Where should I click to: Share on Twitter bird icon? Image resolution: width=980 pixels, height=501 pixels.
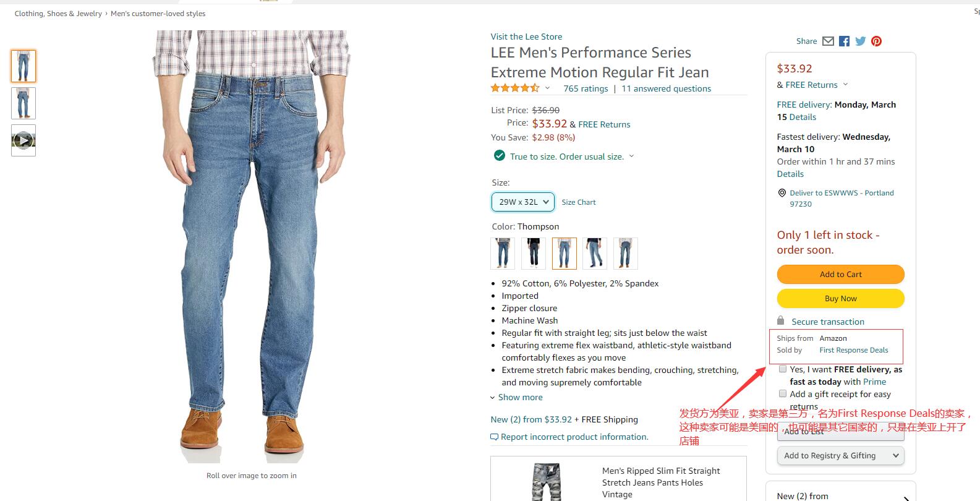coord(860,41)
